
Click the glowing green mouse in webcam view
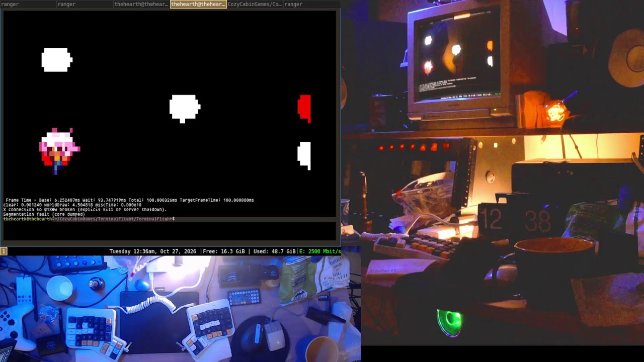pos(449,322)
